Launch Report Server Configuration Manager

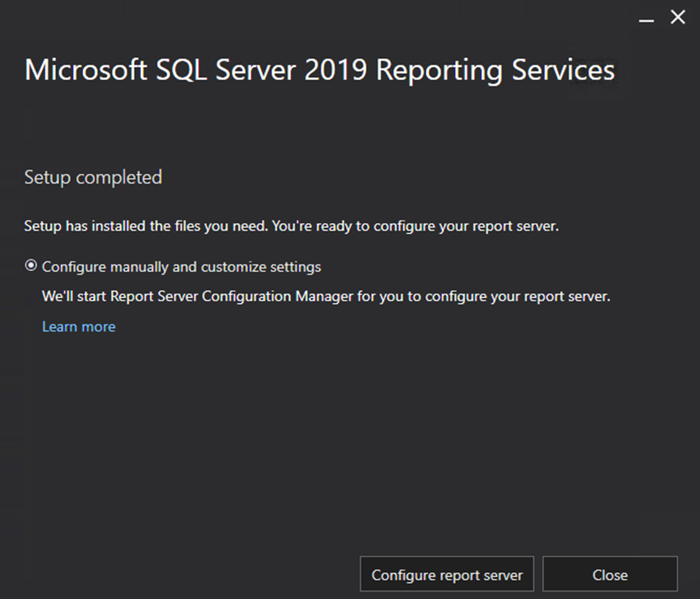point(447,574)
